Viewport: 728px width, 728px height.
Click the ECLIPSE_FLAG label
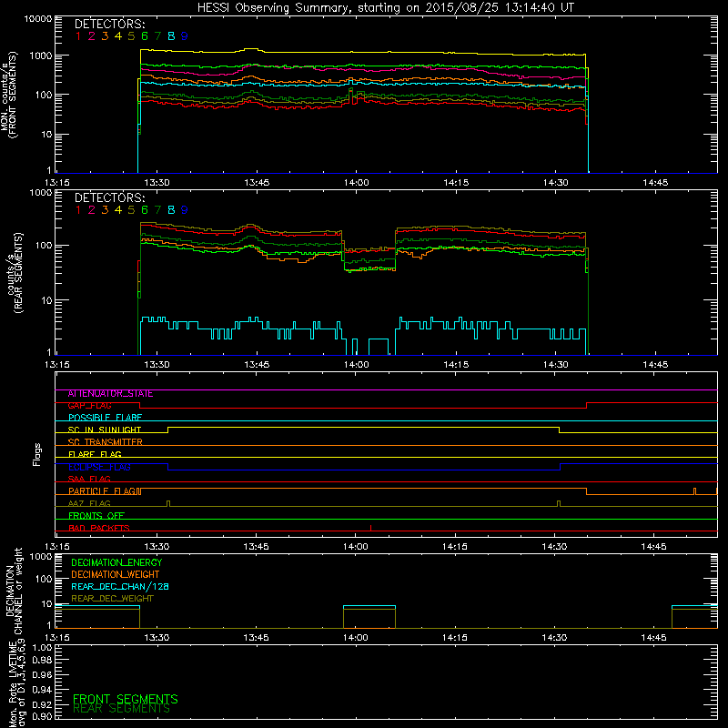[x=99, y=467]
